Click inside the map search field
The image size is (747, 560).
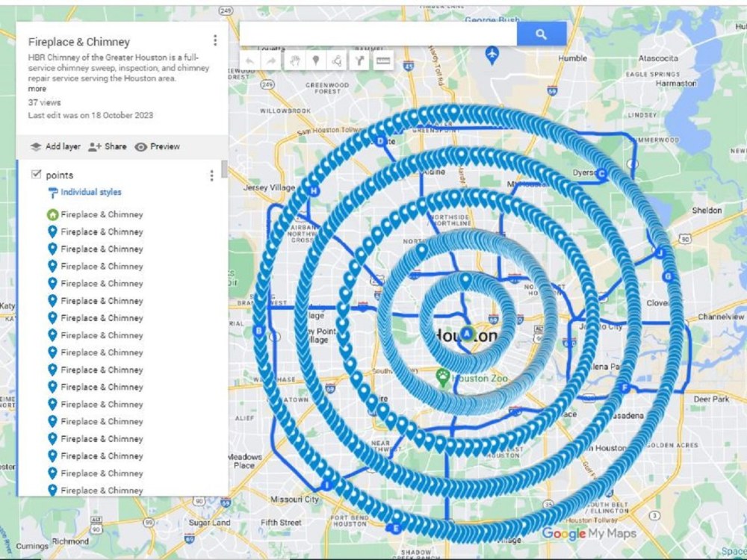(378, 34)
